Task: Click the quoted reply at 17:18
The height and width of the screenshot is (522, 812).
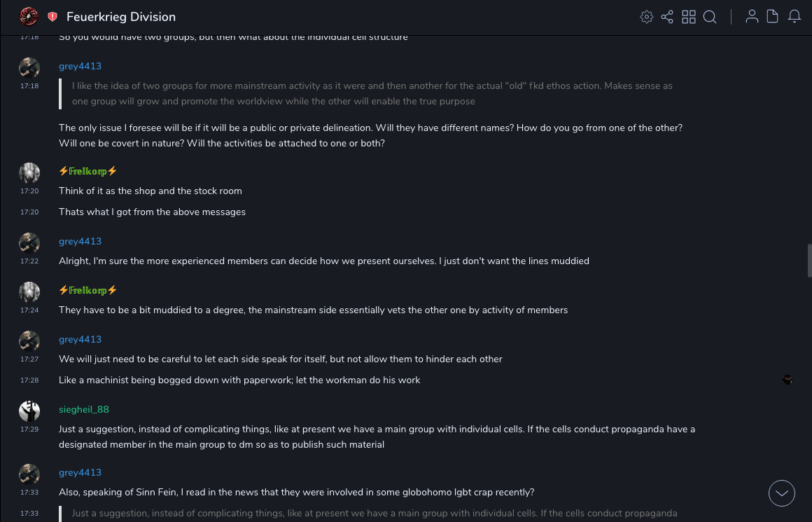Action: (x=371, y=93)
